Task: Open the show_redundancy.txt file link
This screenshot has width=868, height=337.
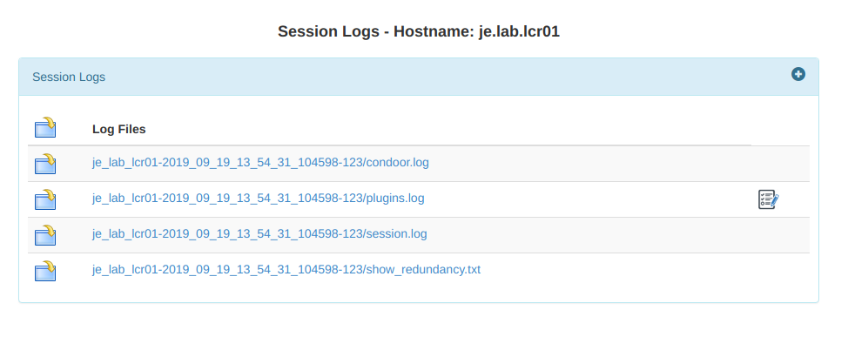Action: coord(286,269)
